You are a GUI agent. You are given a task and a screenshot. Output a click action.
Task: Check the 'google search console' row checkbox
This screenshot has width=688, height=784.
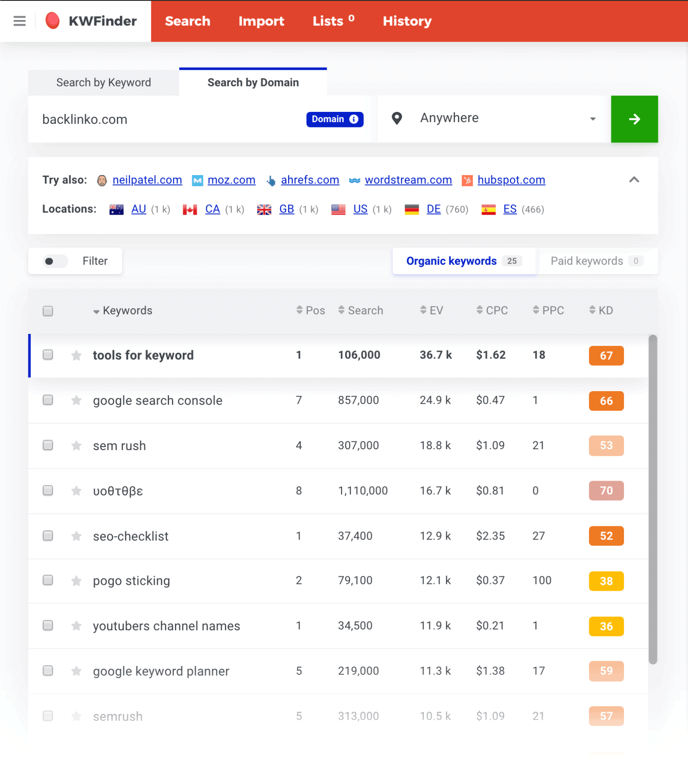pos(48,400)
